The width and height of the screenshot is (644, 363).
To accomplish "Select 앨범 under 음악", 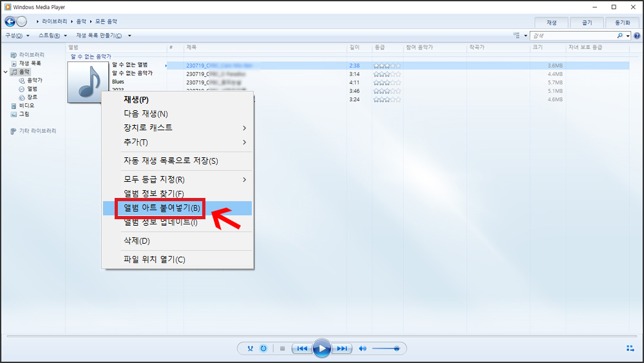I will (28, 89).
